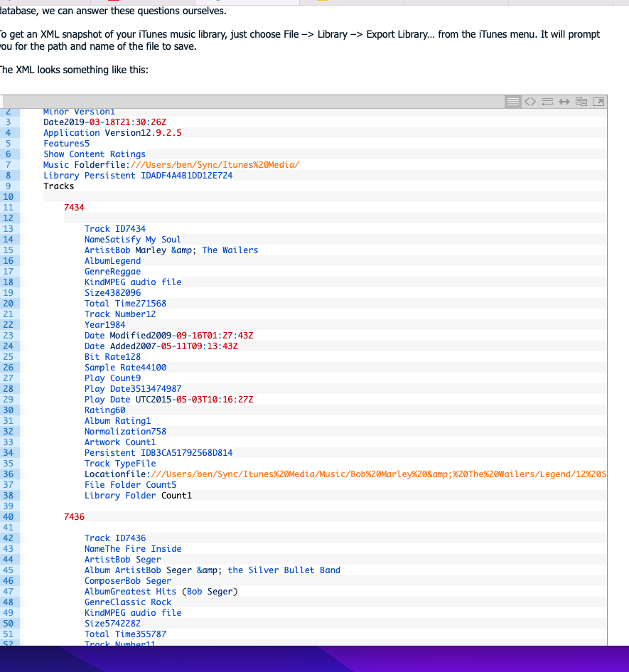Click 'File Folder Count5' line
The image size is (629, 672).
130,485
